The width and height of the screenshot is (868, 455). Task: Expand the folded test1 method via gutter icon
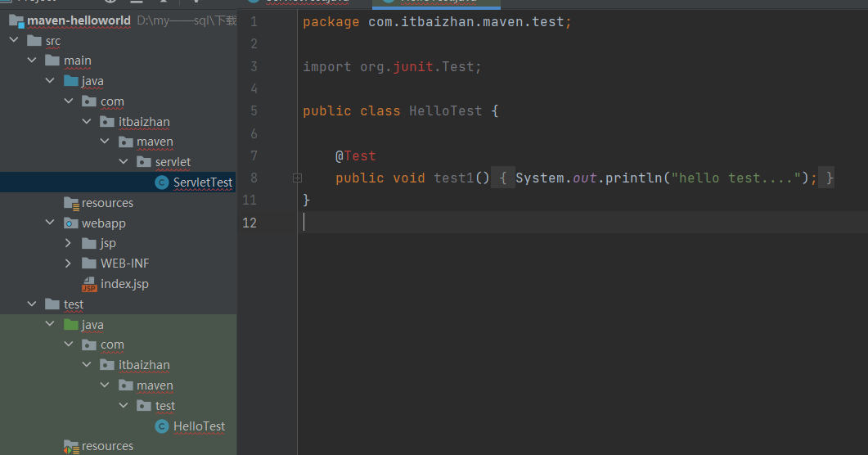[297, 178]
